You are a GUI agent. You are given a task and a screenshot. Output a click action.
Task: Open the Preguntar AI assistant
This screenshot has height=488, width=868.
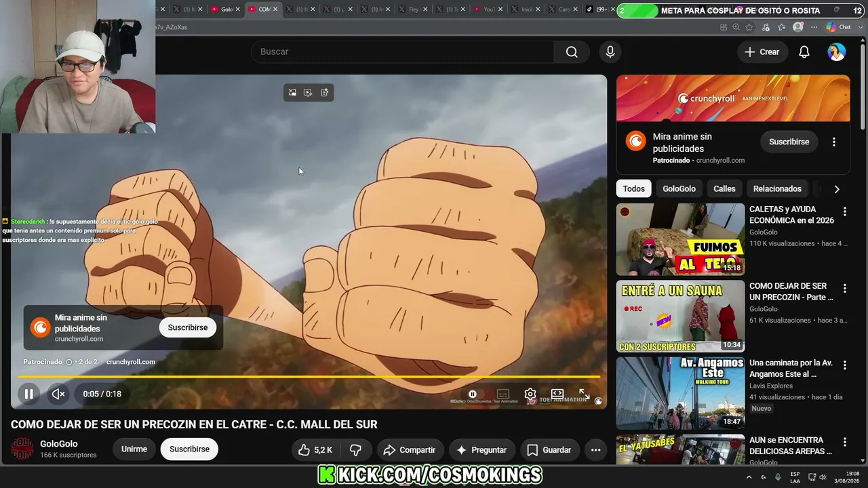tap(482, 450)
